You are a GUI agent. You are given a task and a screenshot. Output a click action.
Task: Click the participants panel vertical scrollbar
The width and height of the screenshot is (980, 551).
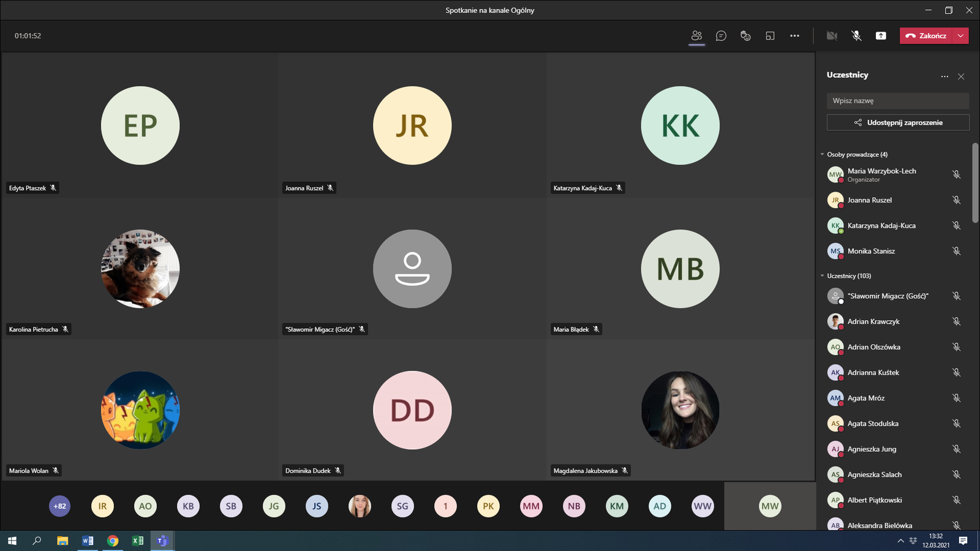click(975, 184)
